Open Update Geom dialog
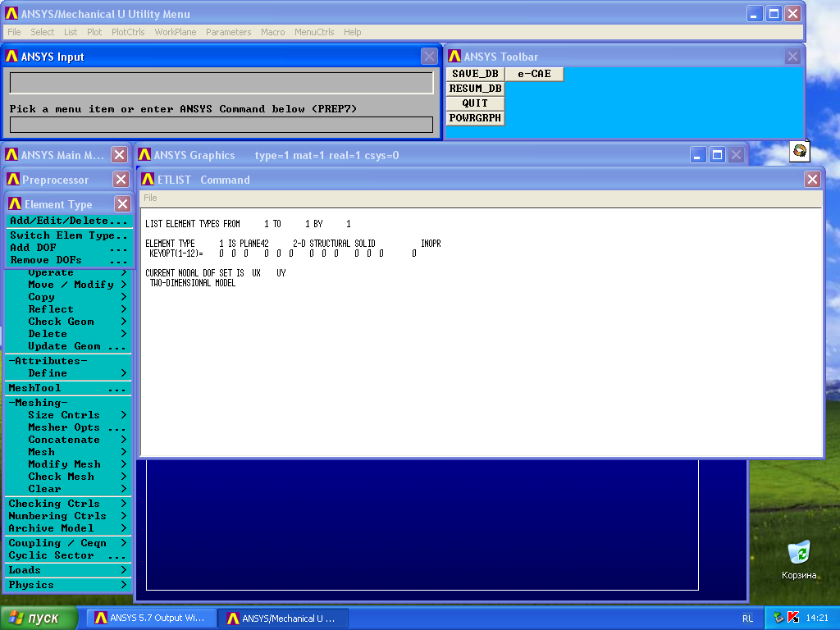 tap(69, 346)
